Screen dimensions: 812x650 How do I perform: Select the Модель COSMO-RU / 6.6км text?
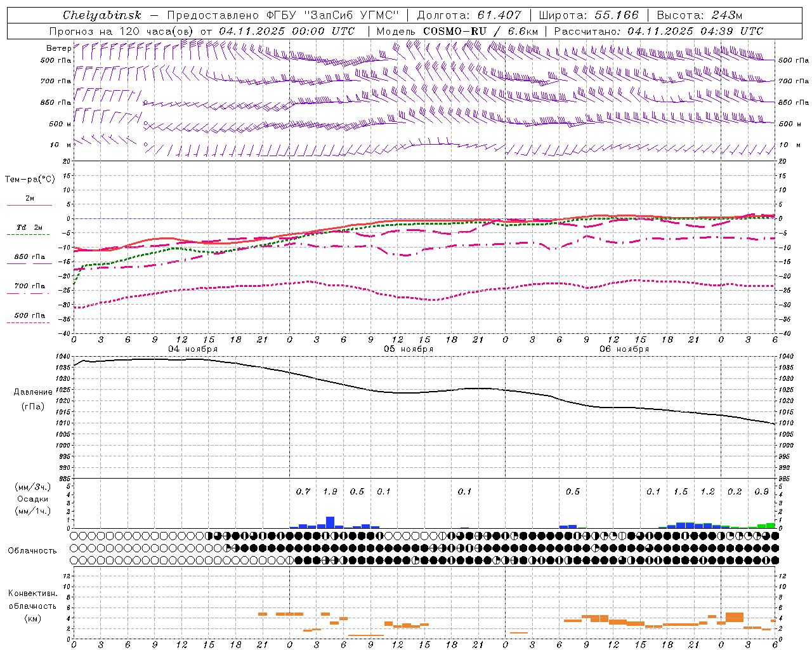coord(457,31)
